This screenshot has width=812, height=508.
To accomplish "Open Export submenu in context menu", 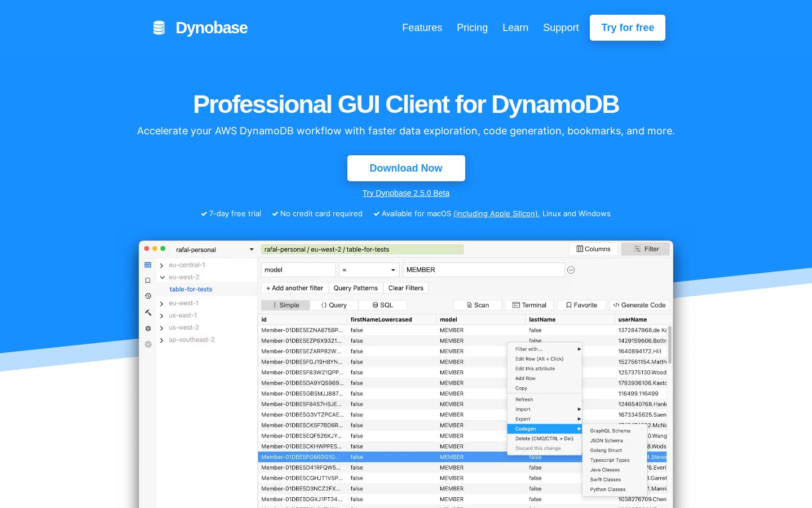I will 545,419.
